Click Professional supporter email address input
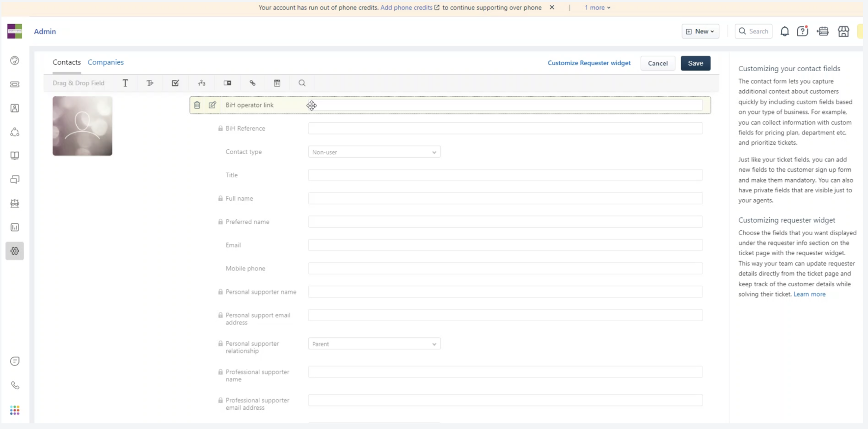The width and height of the screenshot is (868, 429). click(x=505, y=401)
